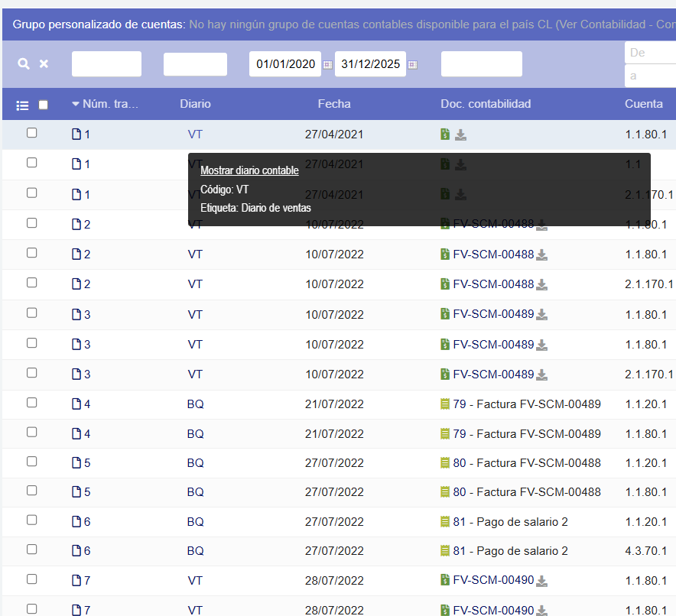This screenshot has height=616, width=676.
Task: Download document in first row, account 1.1.80.1
Action: [460, 135]
